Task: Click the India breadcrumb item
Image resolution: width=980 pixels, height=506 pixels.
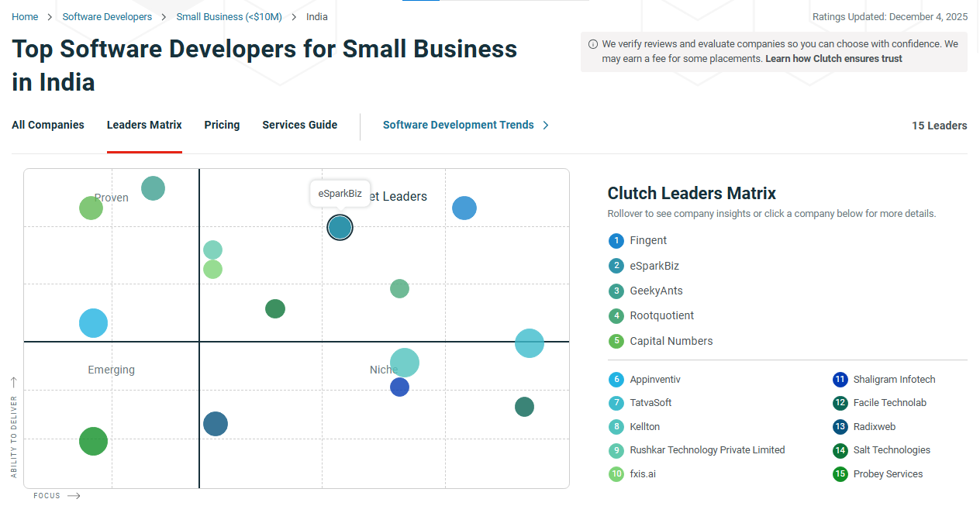Action: [316, 16]
